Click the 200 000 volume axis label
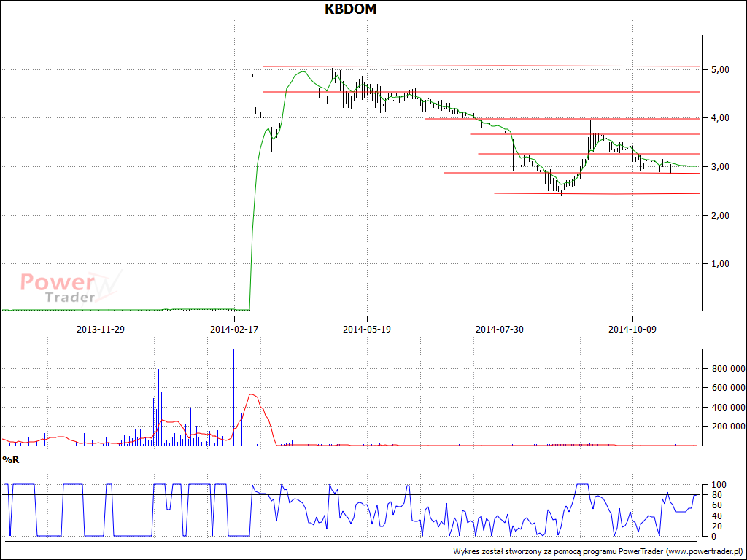This screenshot has width=747, height=560. 729,426
